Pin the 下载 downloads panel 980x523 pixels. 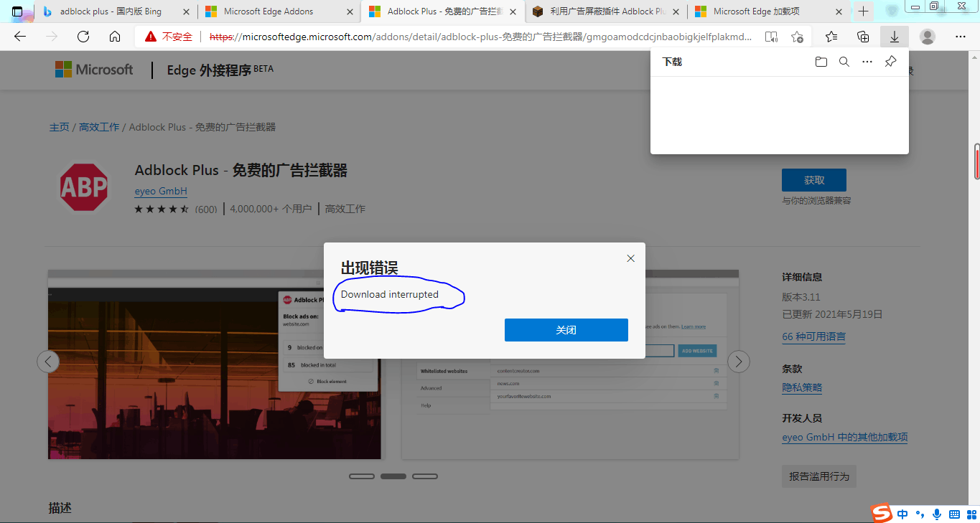pos(890,62)
